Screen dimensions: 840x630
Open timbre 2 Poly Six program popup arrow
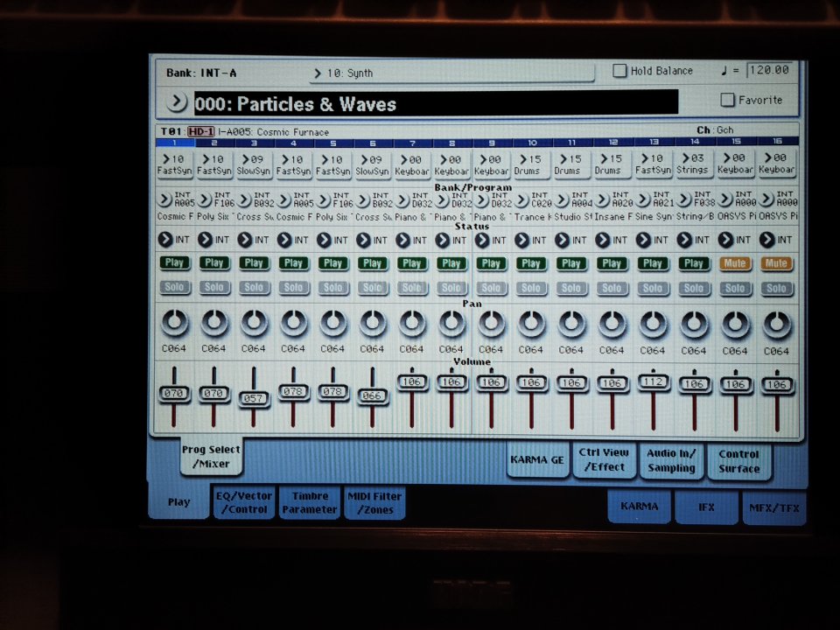[x=204, y=199]
